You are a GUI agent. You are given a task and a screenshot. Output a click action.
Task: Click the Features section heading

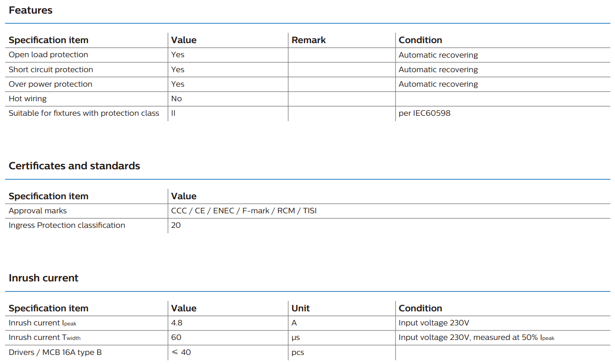(30, 10)
